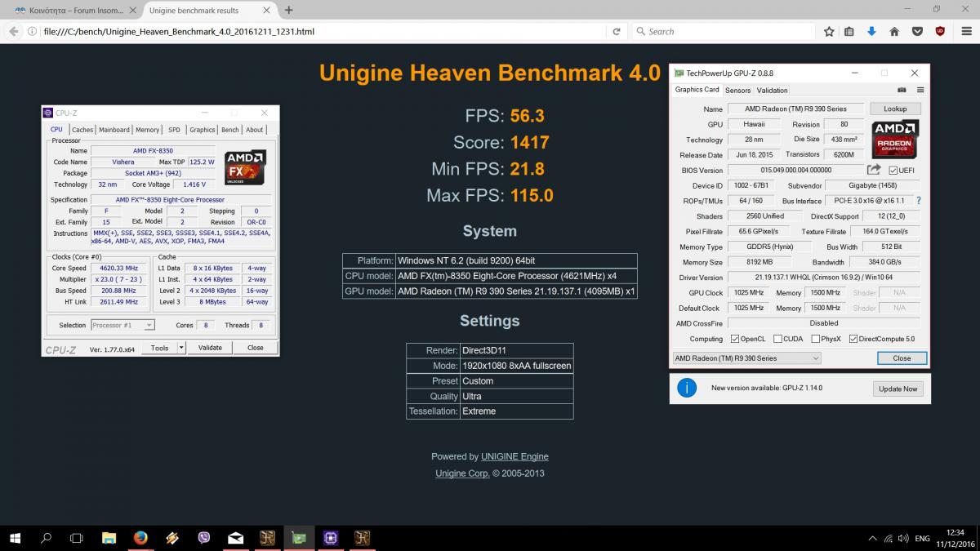
Task: Open the Mainboard tab in CPU-Z
Action: pyautogui.click(x=114, y=129)
